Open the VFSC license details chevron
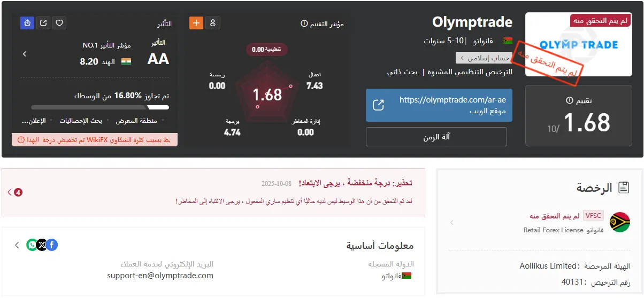 click(x=451, y=223)
